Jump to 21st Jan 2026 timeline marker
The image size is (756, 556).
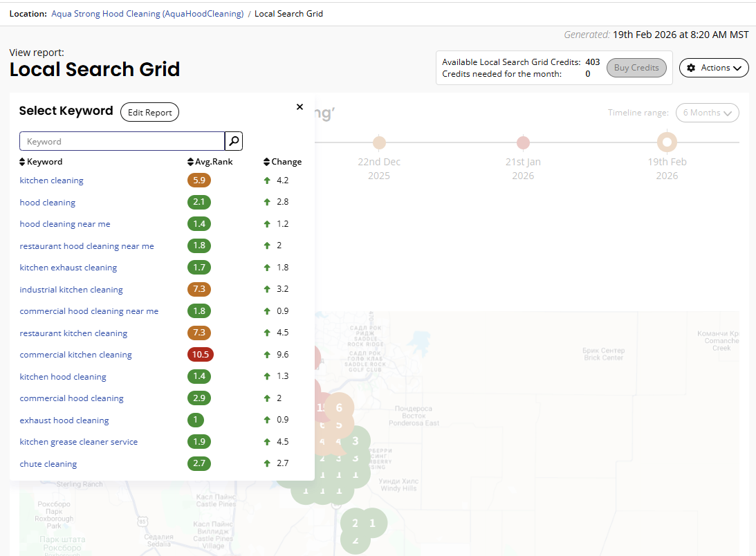pyautogui.click(x=523, y=143)
